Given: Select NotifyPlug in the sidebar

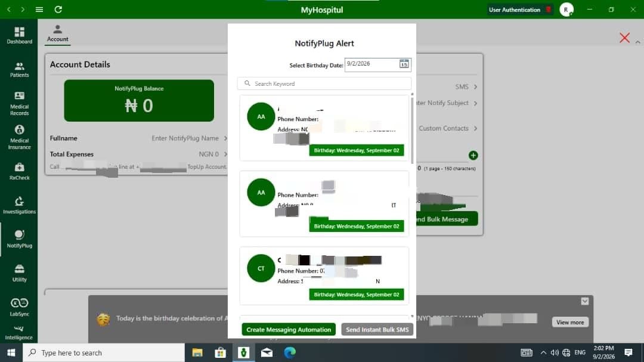Looking at the screenshot, I should [x=19, y=239].
